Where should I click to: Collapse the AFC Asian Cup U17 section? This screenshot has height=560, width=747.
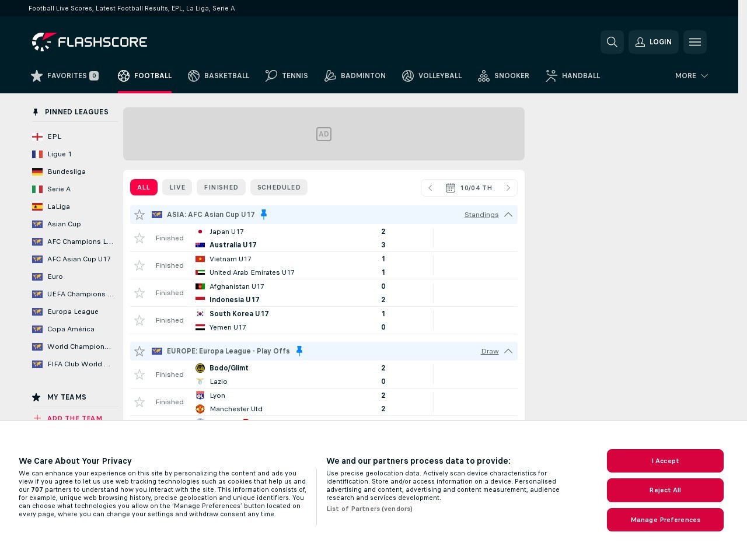tap(508, 215)
